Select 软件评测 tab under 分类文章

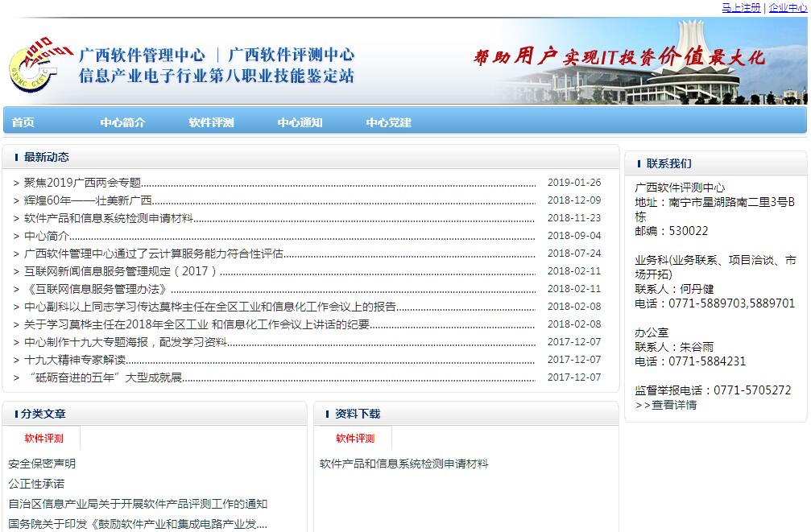pos(43,439)
